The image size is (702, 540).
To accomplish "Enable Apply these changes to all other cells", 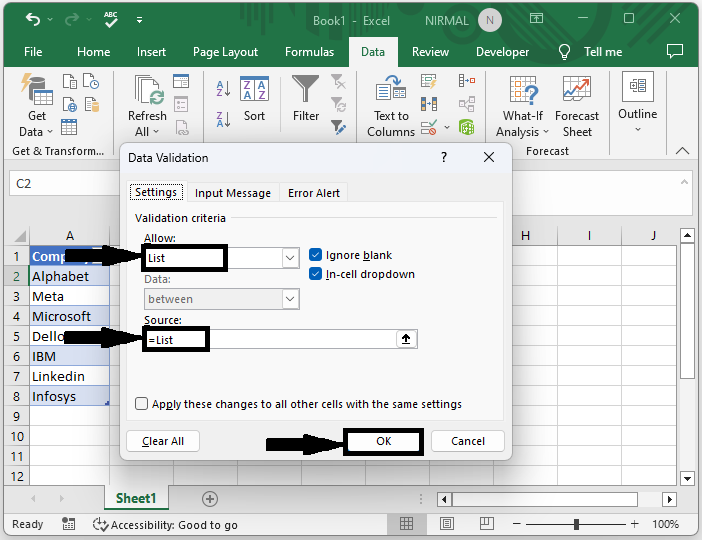I will (x=141, y=403).
